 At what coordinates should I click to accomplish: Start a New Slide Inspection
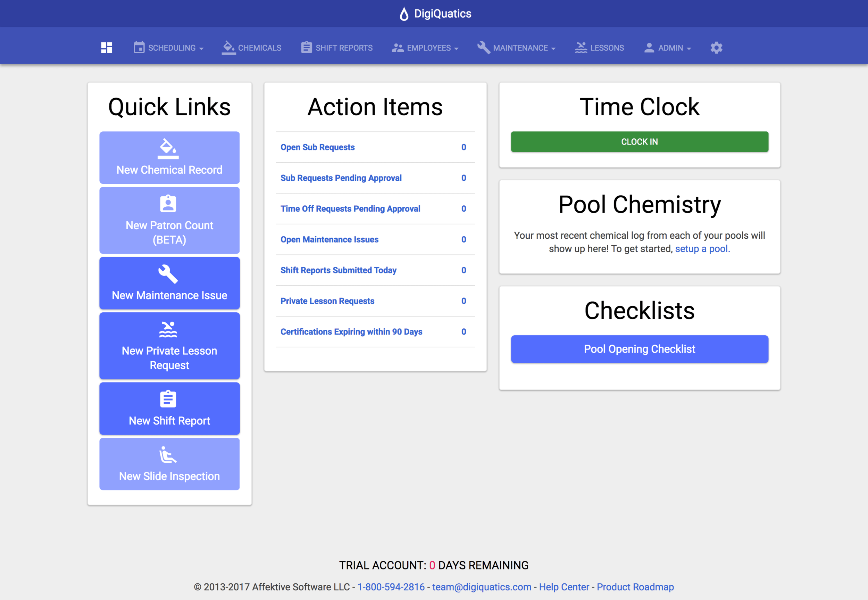pyautogui.click(x=169, y=464)
